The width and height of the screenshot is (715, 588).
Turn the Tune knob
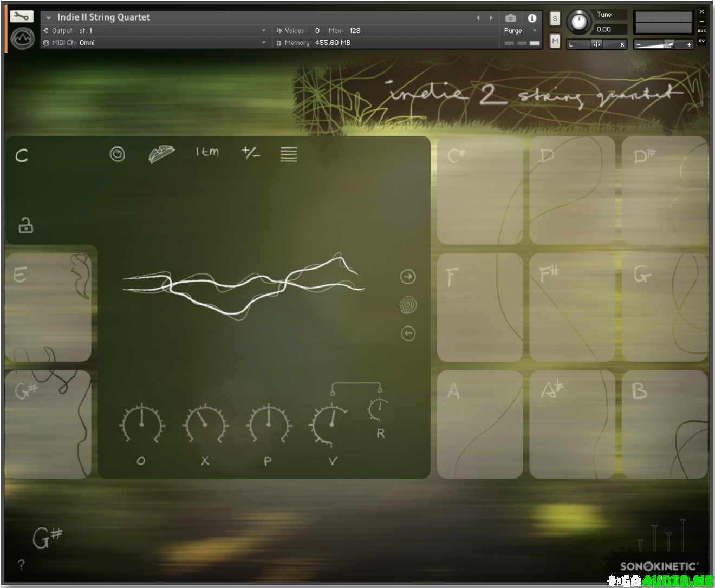(579, 22)
